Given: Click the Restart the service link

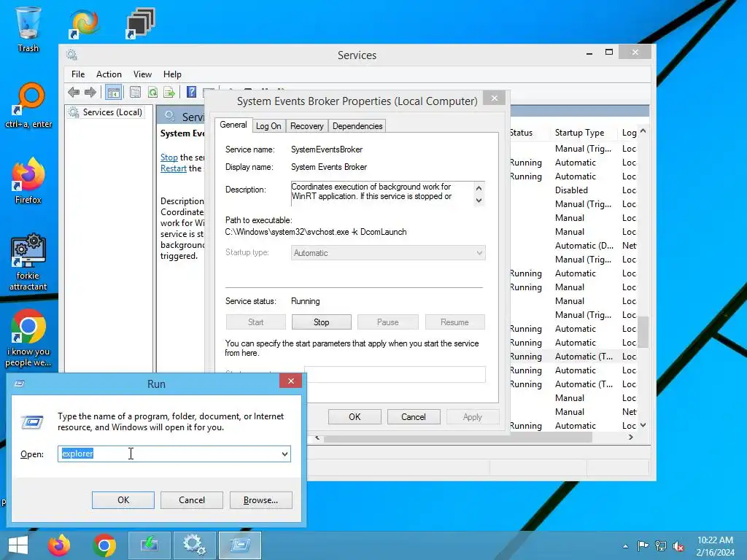Looking at the screenshot, I should pos(174,168).
